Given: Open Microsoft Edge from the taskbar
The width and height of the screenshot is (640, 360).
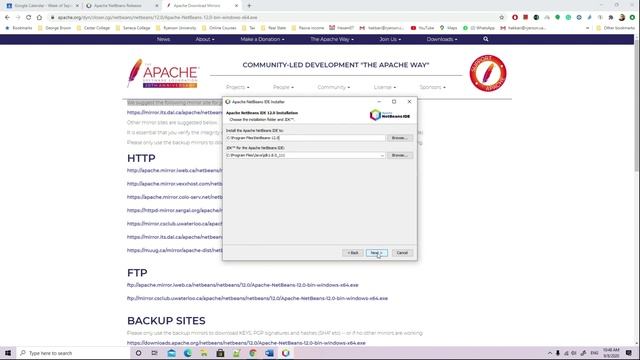Looking at the screenshot, I should point(188,353).
